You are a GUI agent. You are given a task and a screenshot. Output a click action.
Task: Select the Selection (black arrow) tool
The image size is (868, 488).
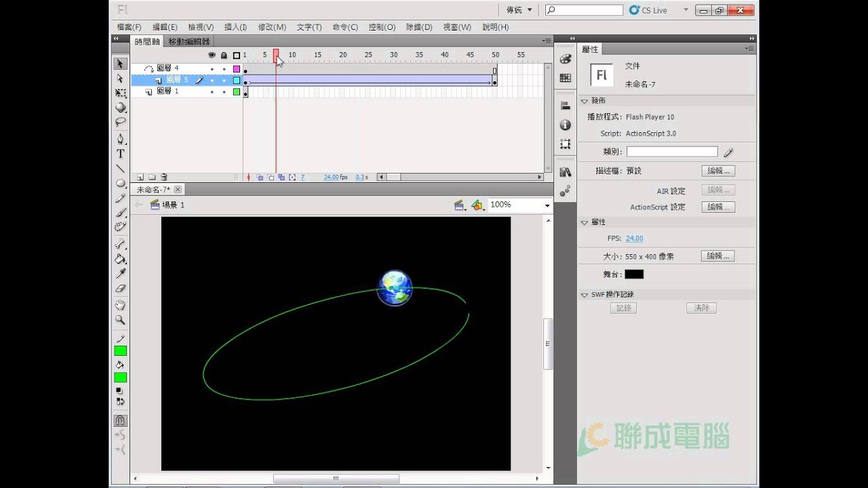pos(120,64)
